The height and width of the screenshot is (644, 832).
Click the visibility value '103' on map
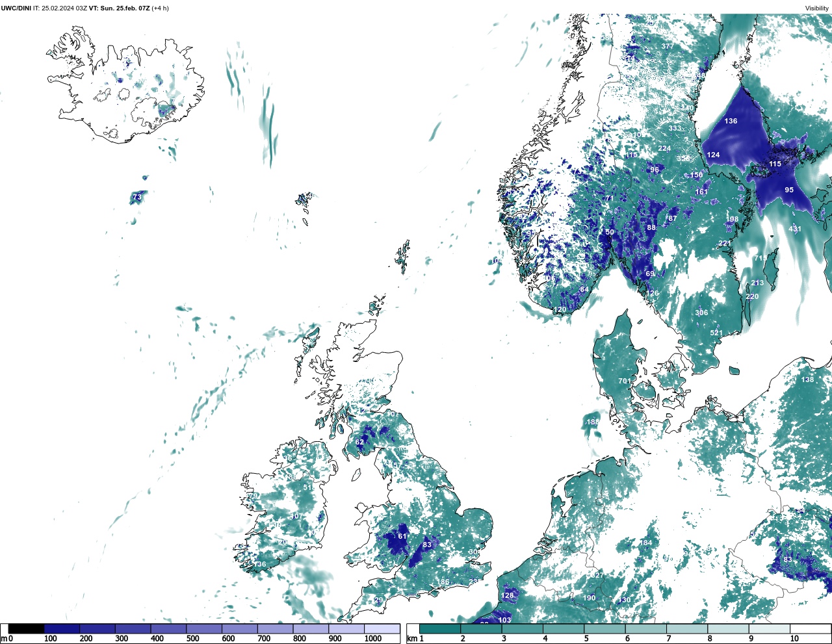point(504,621)
